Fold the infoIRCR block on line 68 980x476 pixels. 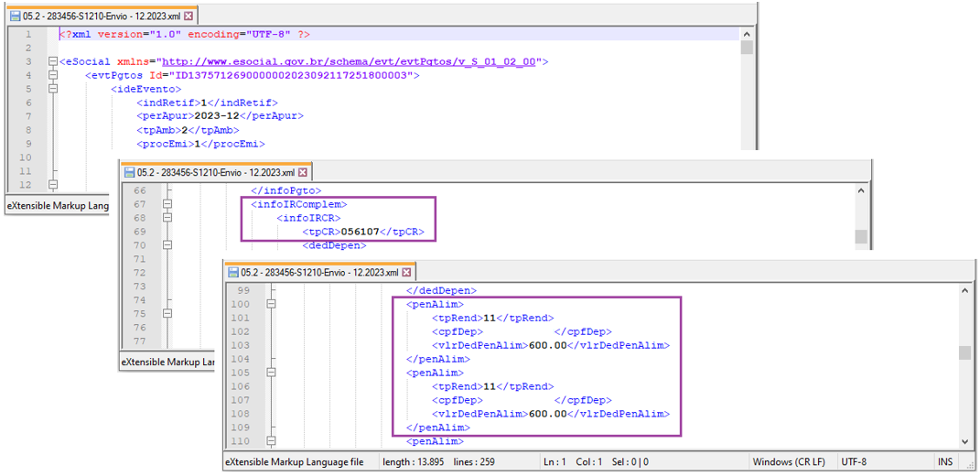pyautogui.click(x=167, y=218)
